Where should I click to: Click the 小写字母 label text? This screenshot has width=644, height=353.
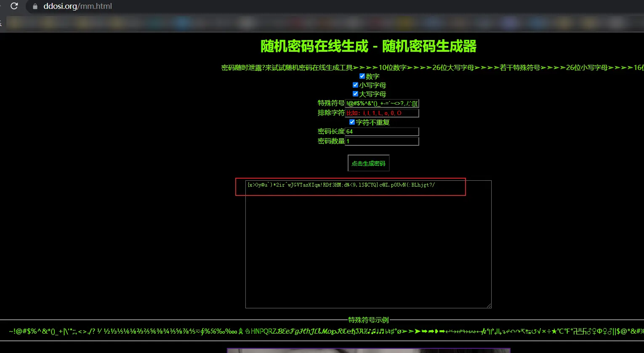point(373,85)
